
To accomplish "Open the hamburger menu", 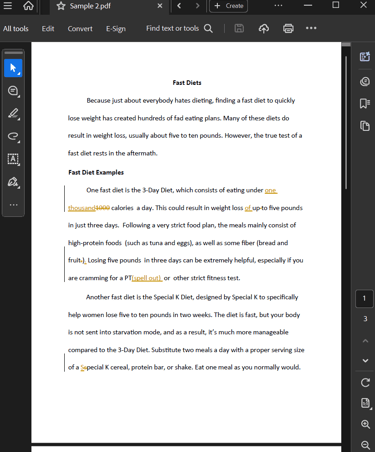I will (x=8, y=6).
